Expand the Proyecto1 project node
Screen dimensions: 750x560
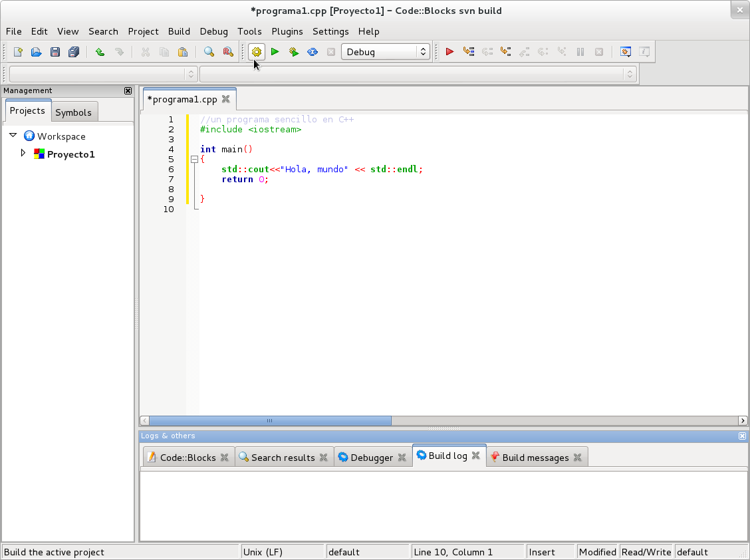tap(23, 154)
